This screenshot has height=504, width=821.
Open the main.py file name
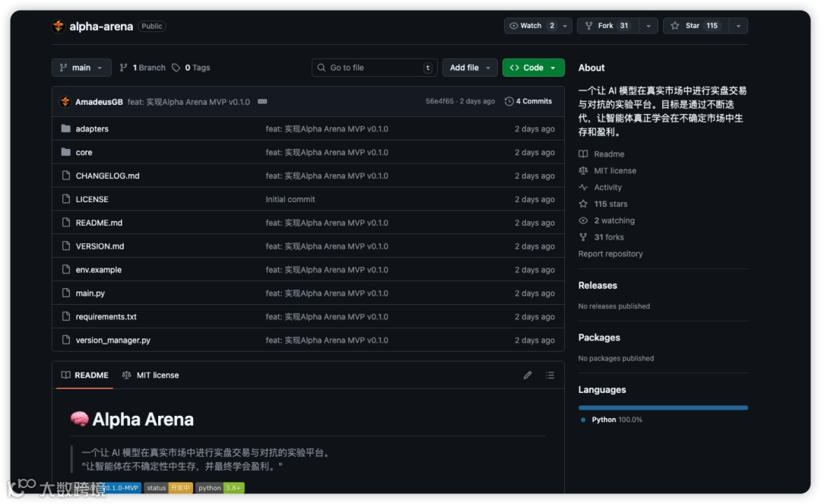pyautogui.click(x=90, y=293)
